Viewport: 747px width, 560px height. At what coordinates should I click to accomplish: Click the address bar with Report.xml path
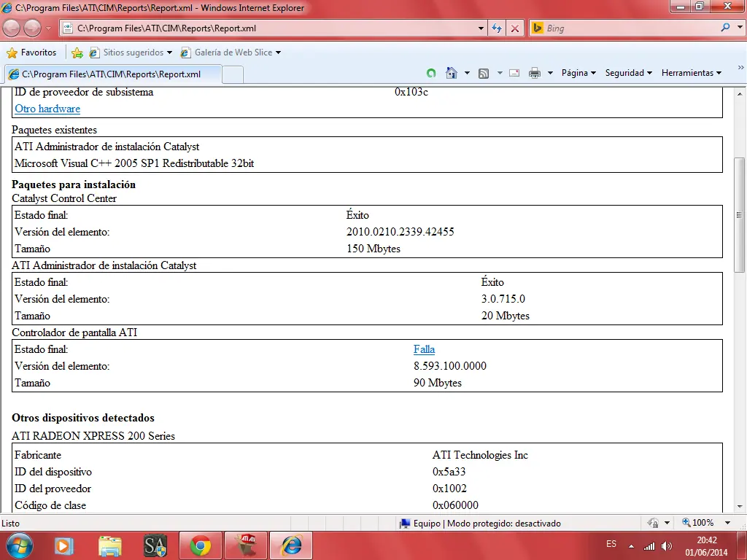click(x=271, y=28)
